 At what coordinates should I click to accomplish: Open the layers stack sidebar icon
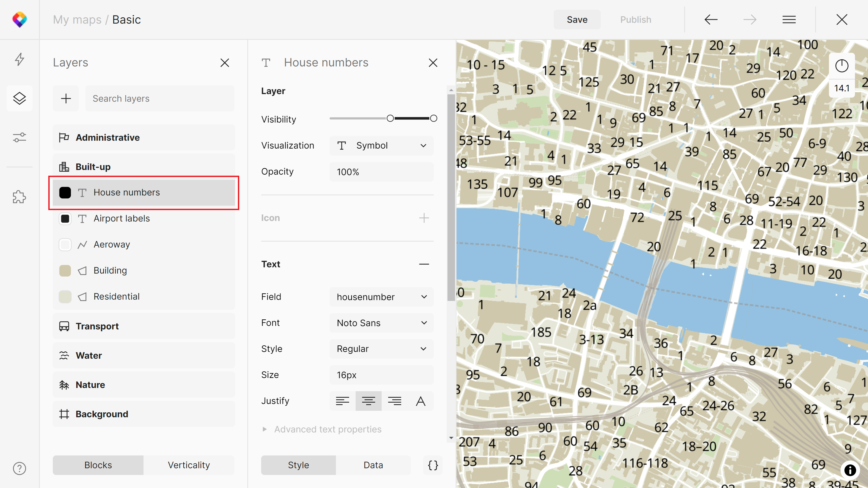click(x=20, y=98)
